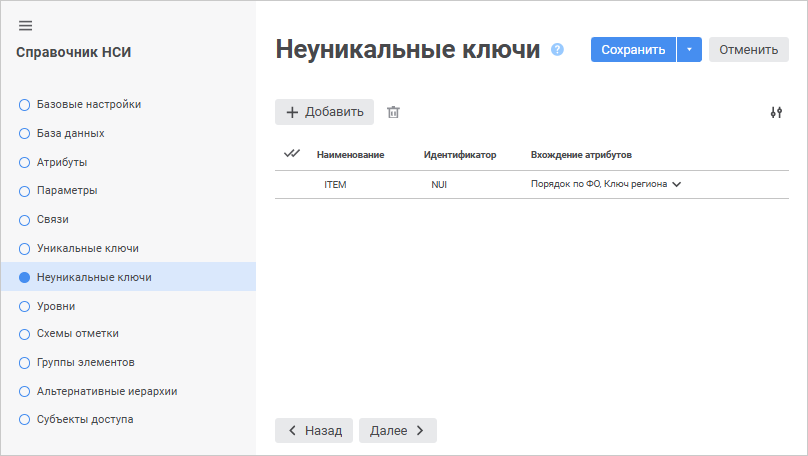The width and height of the screenshot is (808, 456).
Task: Click the help question mark icon
Action: (x=558, y=49)
